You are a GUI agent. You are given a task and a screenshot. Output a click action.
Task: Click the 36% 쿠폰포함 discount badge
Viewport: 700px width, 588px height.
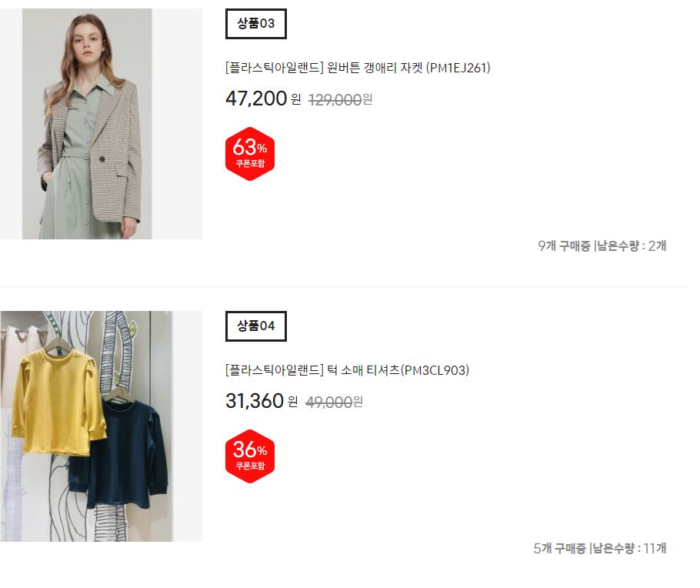coord(250,456)
